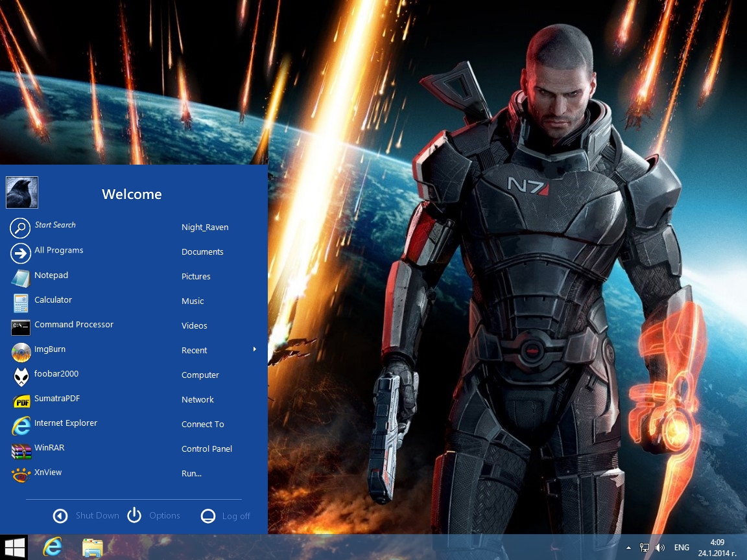Show hidden tray icons arrow
This screenshot has height=560, width=747.
point(628,548)
